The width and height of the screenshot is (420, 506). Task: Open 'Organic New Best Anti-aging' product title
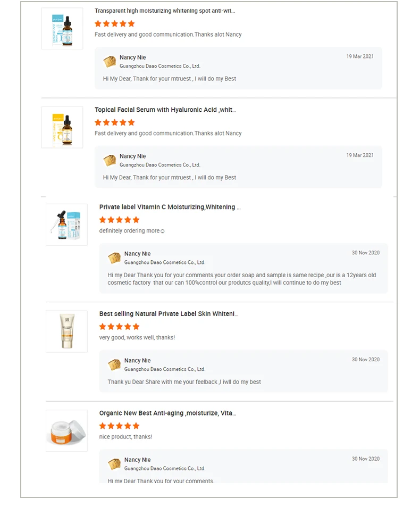point(168,413)
